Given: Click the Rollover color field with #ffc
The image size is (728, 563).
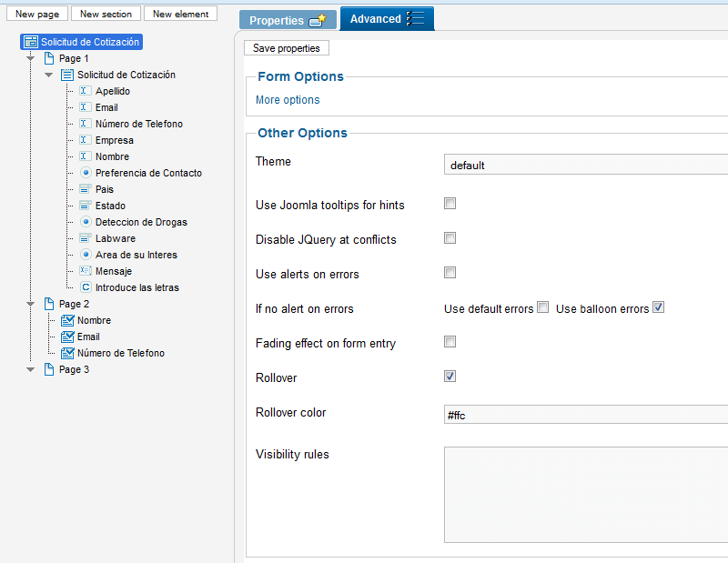Looking at the screenshot, I should 586,415.
